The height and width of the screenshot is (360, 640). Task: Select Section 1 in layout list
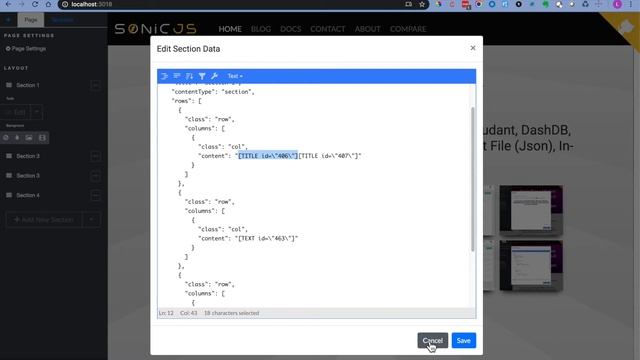28,85
